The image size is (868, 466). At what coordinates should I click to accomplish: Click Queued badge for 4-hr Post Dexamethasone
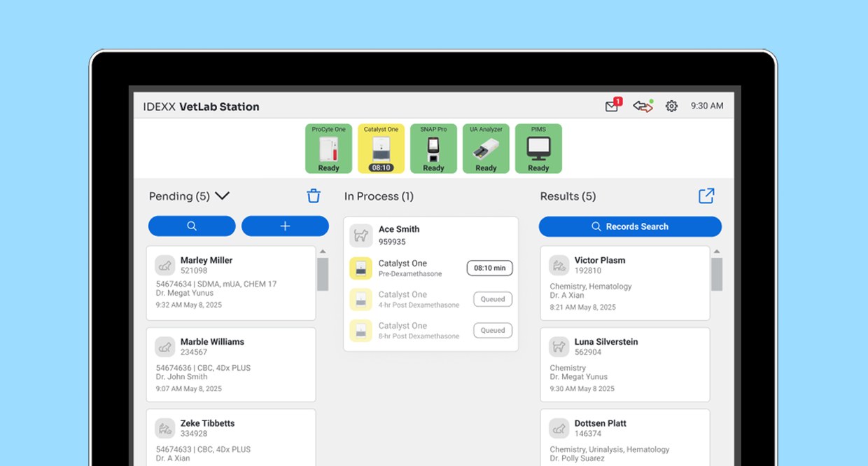(493, 299)
